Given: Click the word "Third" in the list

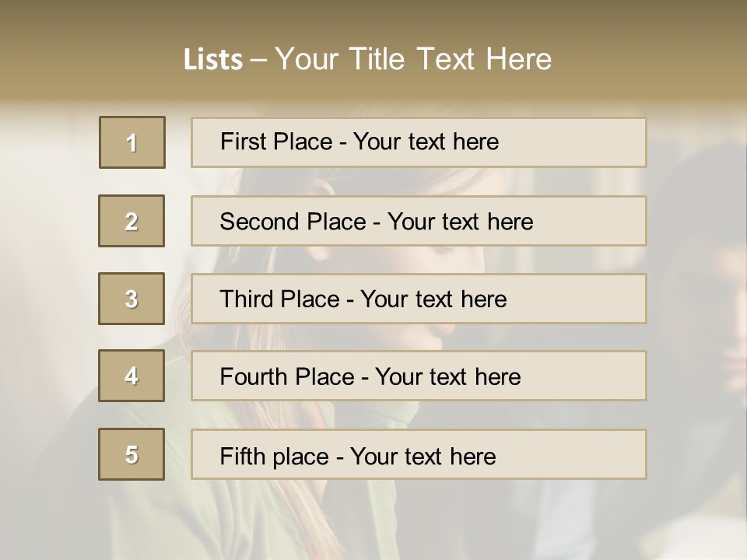Looking at the screenshot, I should tap(246, 299).
